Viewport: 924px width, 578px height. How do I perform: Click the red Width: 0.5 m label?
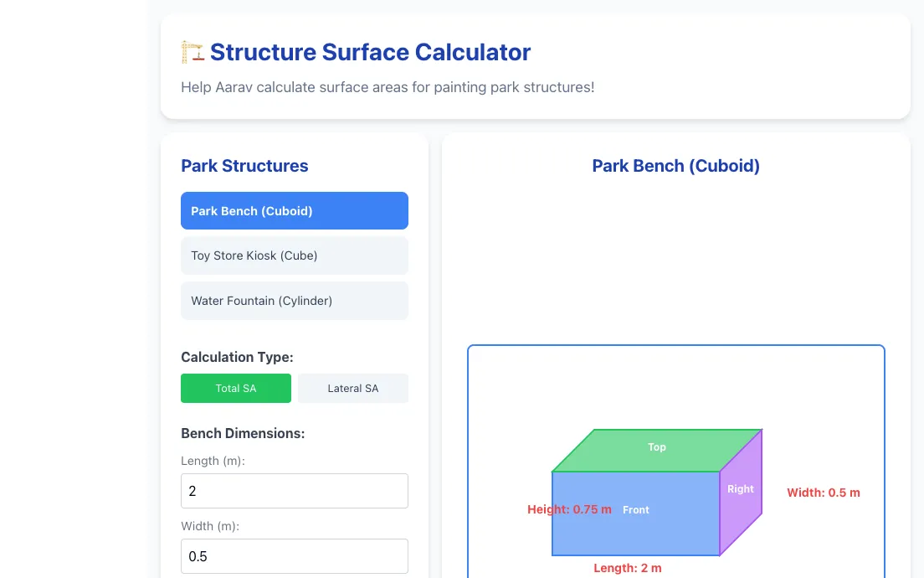pyautogui.click(x=824, y=493)
